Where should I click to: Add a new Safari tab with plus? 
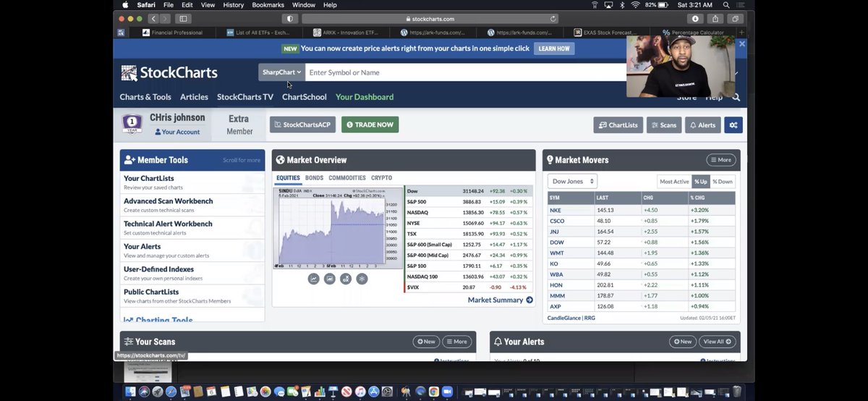741,33
